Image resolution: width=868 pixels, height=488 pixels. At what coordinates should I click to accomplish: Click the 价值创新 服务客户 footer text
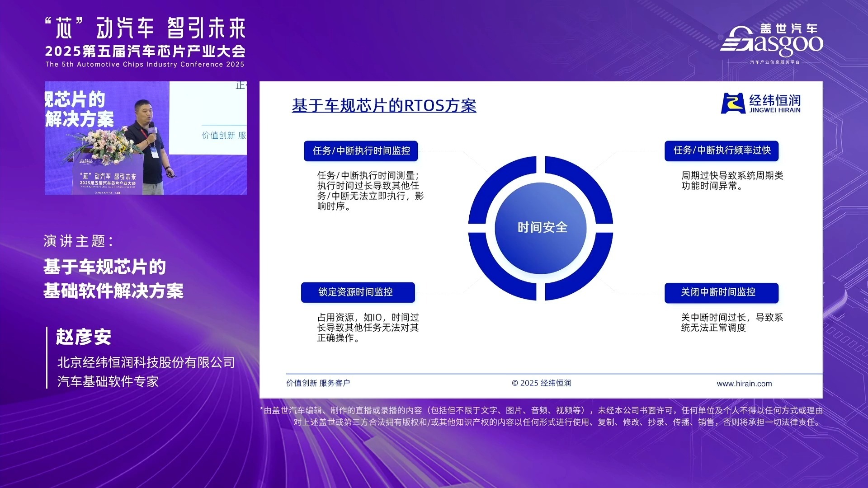319,383
